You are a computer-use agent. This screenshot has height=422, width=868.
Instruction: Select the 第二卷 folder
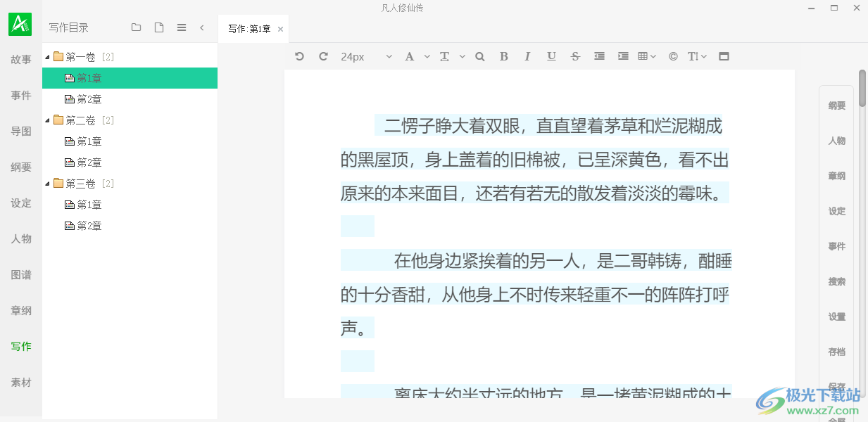click(x=81, y=120)
